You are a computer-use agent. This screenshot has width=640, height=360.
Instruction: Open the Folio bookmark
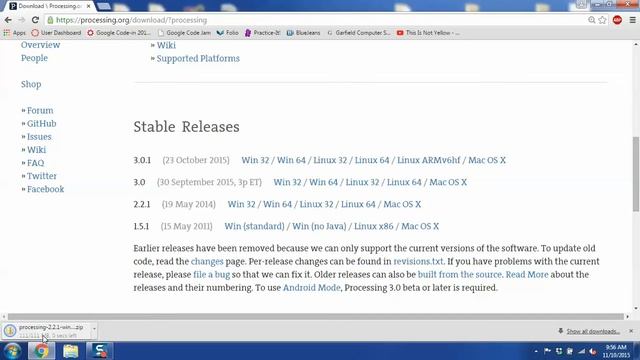coord(228,33)
